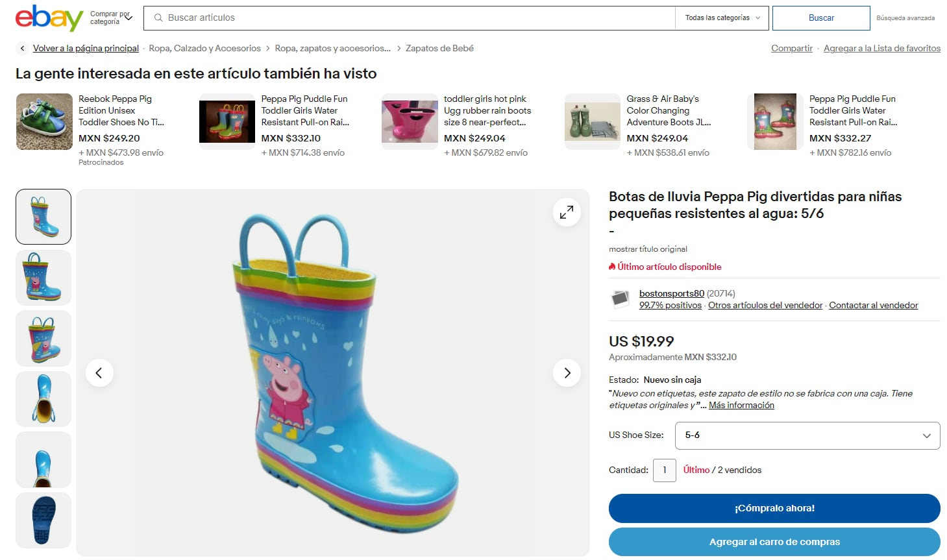Open Contactar al vendedor link
Viewport: 947px width, 560px height.
pos(873,305)
